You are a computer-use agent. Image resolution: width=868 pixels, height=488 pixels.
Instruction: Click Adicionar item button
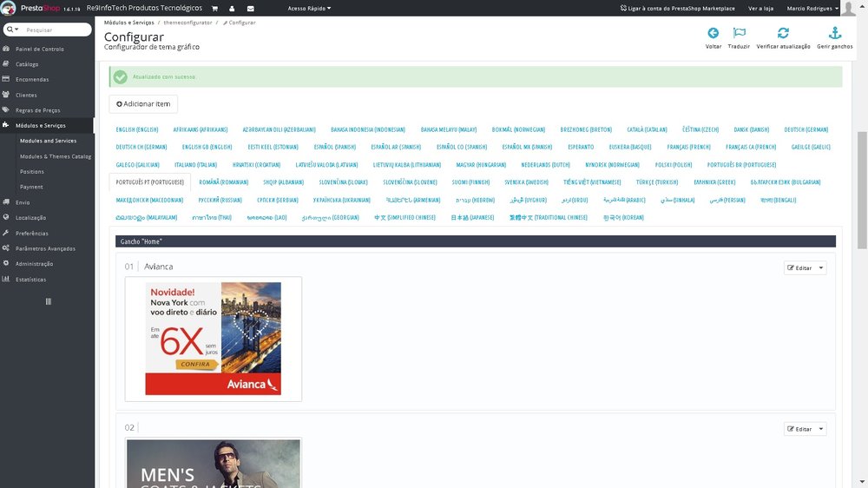pyautogui.click(x=143, y=104)
